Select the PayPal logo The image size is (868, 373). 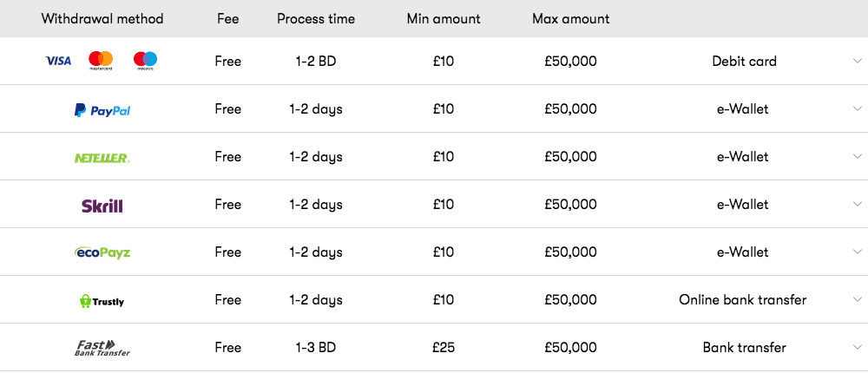(x=102, y=110)
